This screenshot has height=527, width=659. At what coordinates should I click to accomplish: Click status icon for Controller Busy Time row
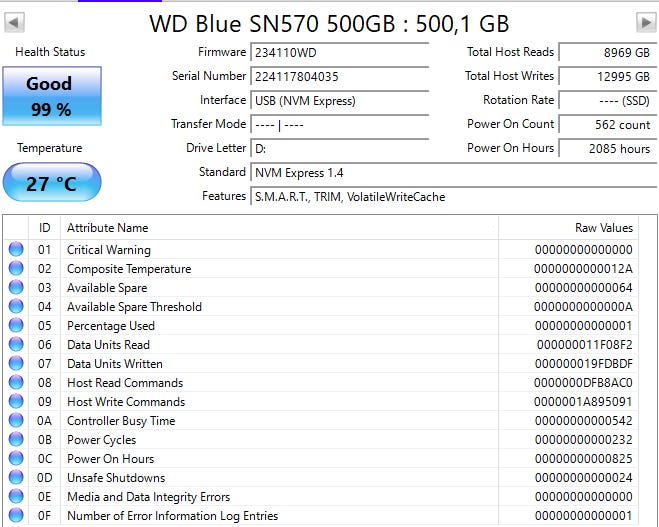tap(16, 420)
